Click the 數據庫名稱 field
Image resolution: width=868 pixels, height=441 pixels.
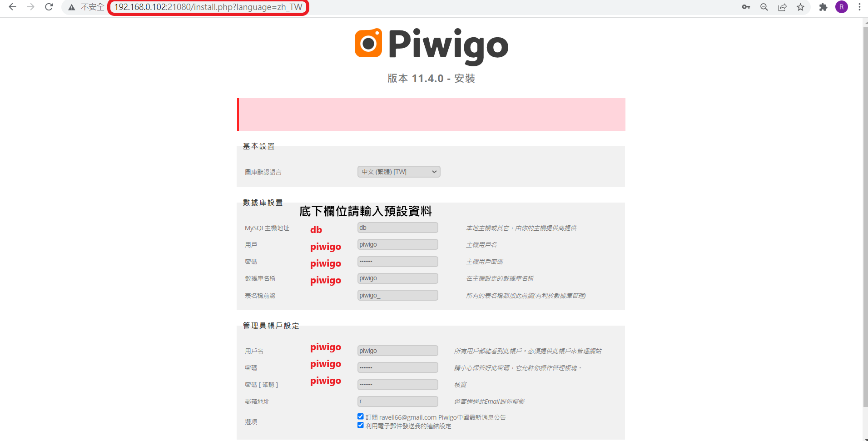[x=397, y=278]
